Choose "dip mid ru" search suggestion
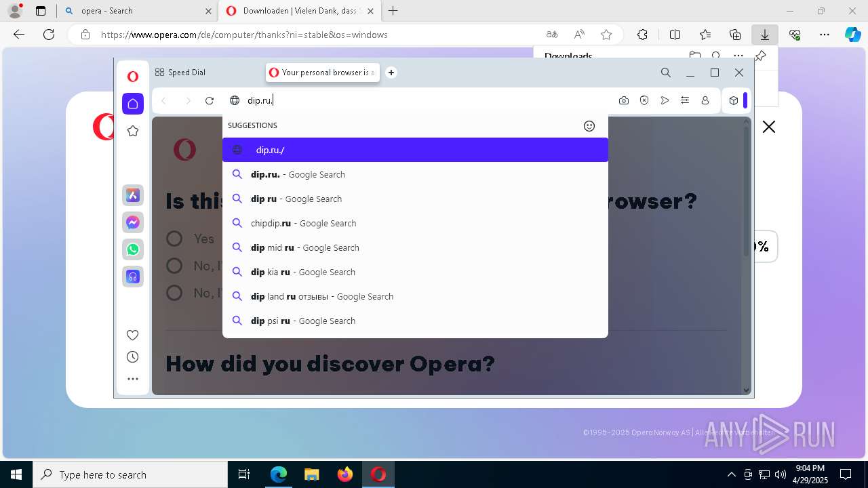The width and height of the screenshot is (868, 488). pyautogui.click(x=415, y=247)
